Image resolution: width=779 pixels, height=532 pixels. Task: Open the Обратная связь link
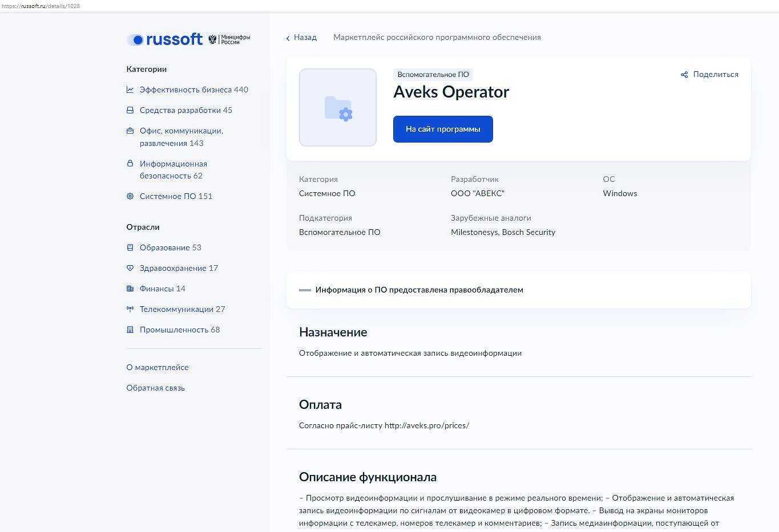tap(155, 388)
